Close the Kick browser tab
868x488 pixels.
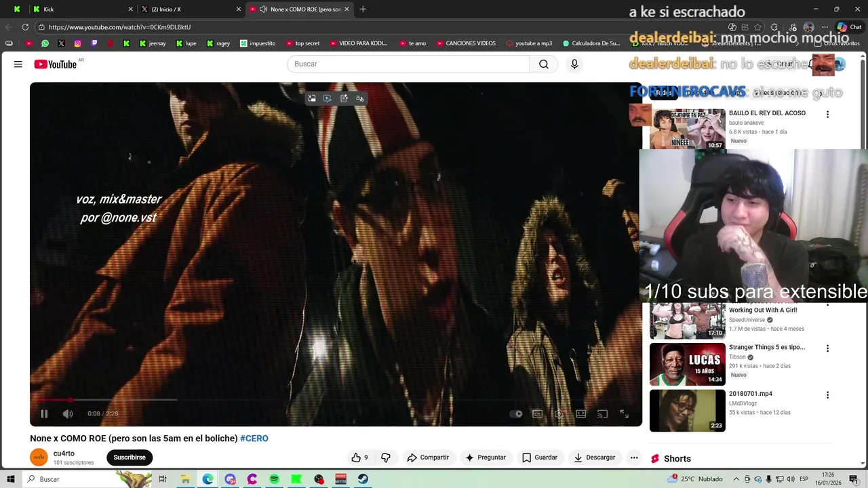(x=130, y=9)
